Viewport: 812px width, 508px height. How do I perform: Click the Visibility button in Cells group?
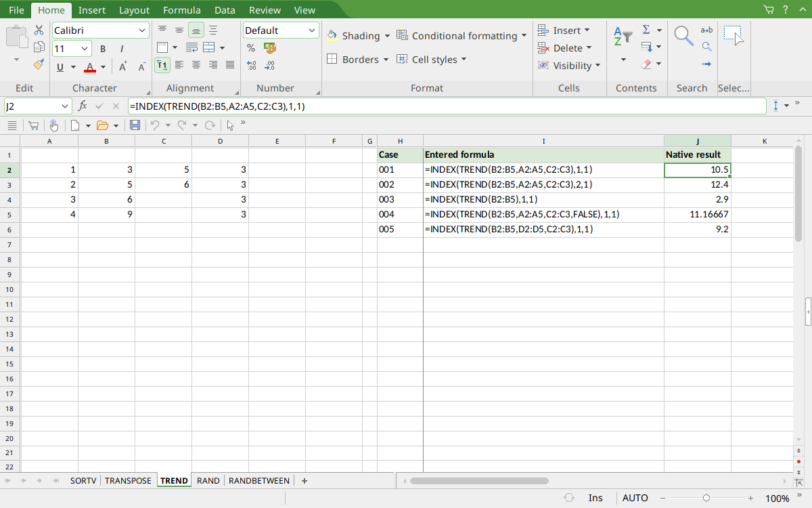[x=569, y=66]
